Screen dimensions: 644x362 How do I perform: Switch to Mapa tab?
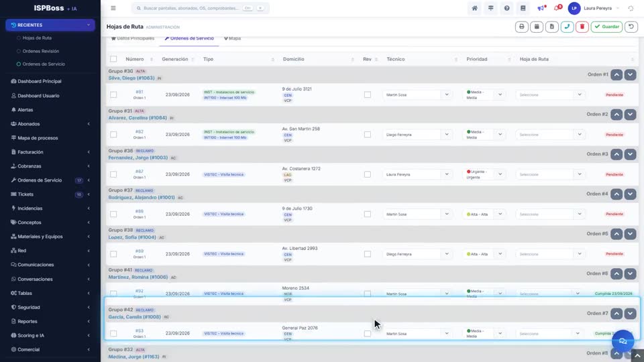click(233, 38)
